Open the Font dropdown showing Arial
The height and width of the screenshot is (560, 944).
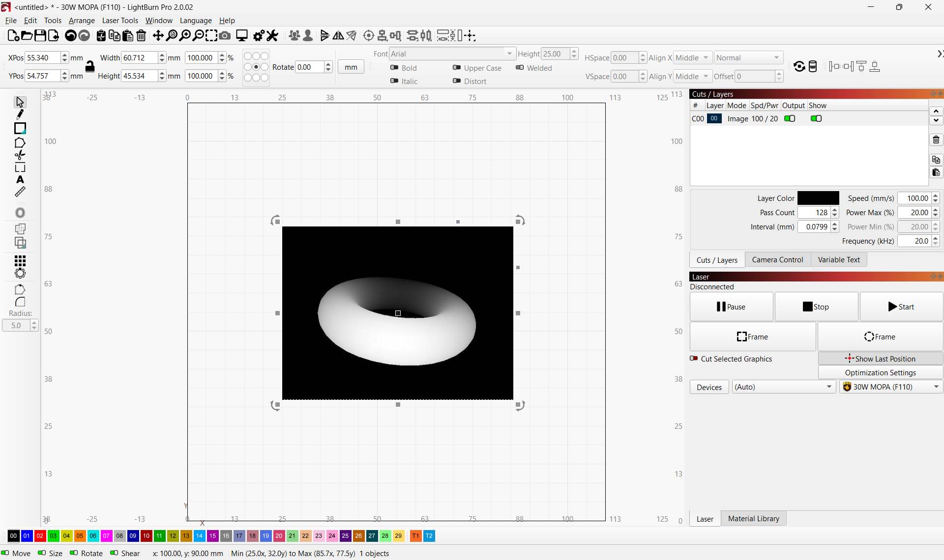[x=451, y=54]
